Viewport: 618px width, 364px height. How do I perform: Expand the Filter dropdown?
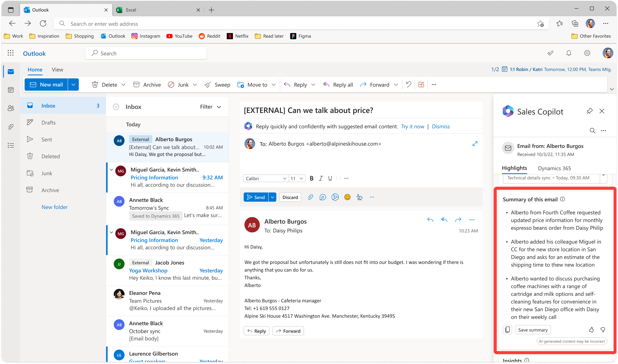click(x=210, y=107)
